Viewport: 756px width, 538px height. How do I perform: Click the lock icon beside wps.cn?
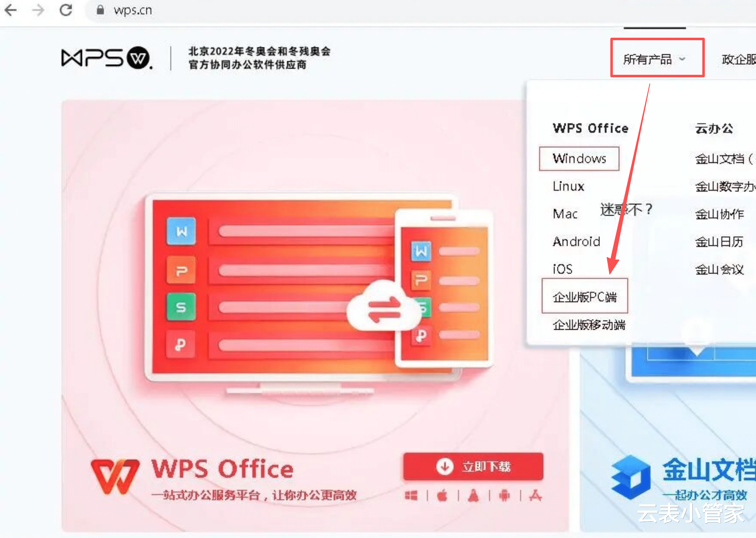tap(100, 10)
